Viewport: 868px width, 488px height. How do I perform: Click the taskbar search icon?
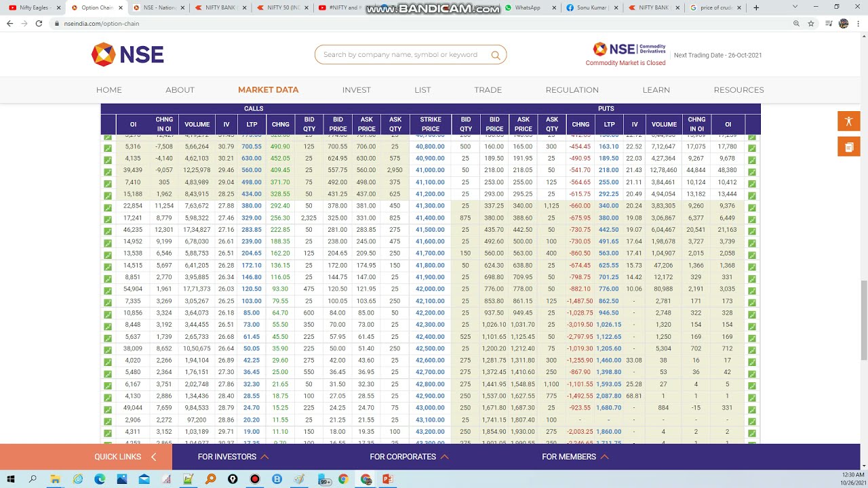(x=33, y=479)
